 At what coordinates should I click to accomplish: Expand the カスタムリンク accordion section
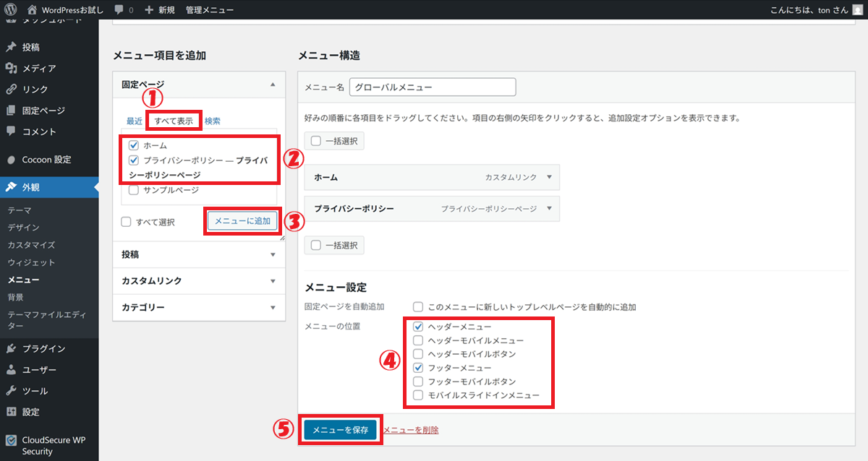[x=273, y=281]
